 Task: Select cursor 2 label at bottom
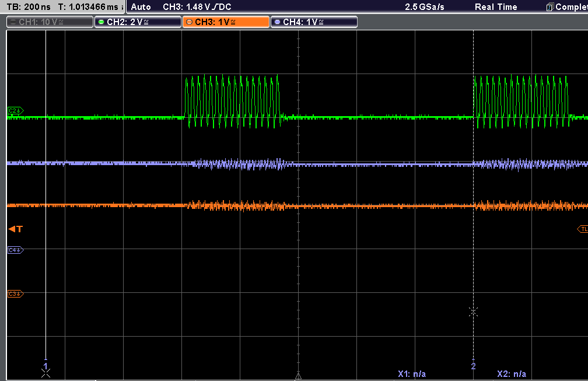473,366
